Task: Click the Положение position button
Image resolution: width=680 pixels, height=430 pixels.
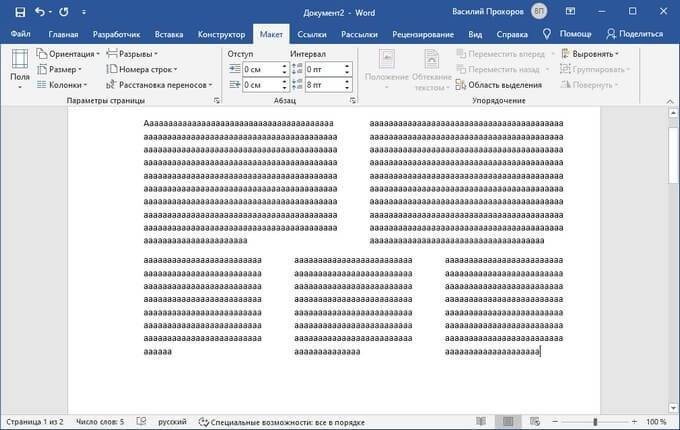Action: [x=386, y=69]
